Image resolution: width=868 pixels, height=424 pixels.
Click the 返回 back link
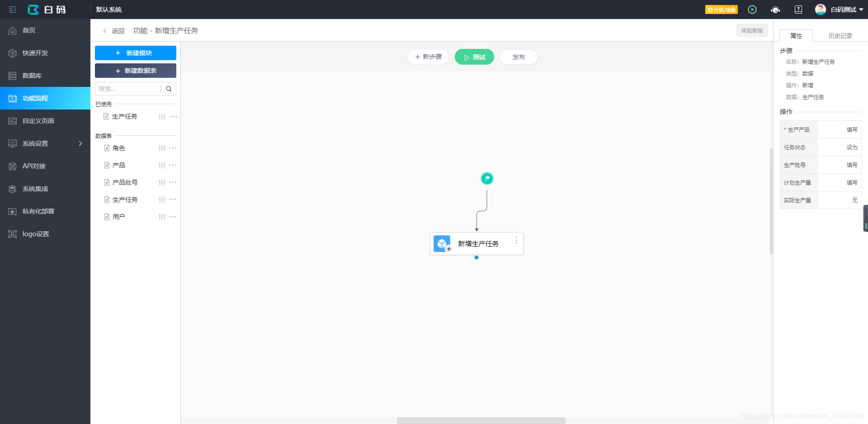[113, 31]
